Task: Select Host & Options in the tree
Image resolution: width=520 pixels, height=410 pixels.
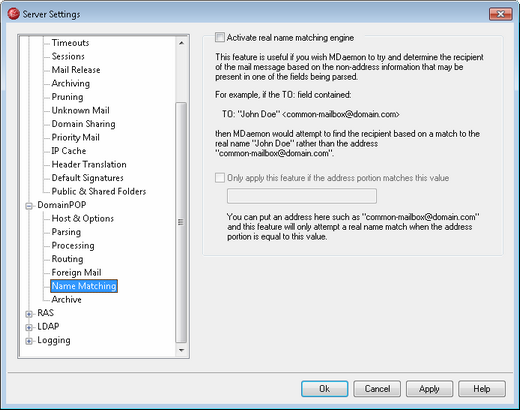Action: [83, 218]
